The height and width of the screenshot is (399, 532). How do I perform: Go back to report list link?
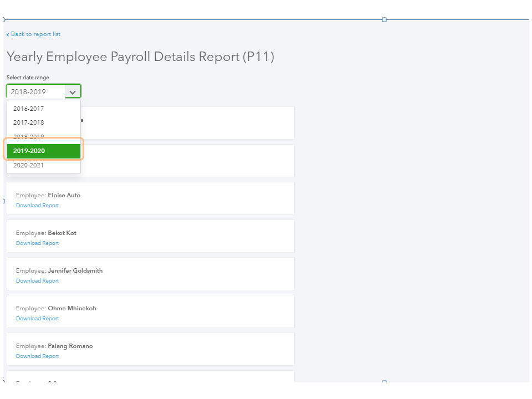pos(34,34)
